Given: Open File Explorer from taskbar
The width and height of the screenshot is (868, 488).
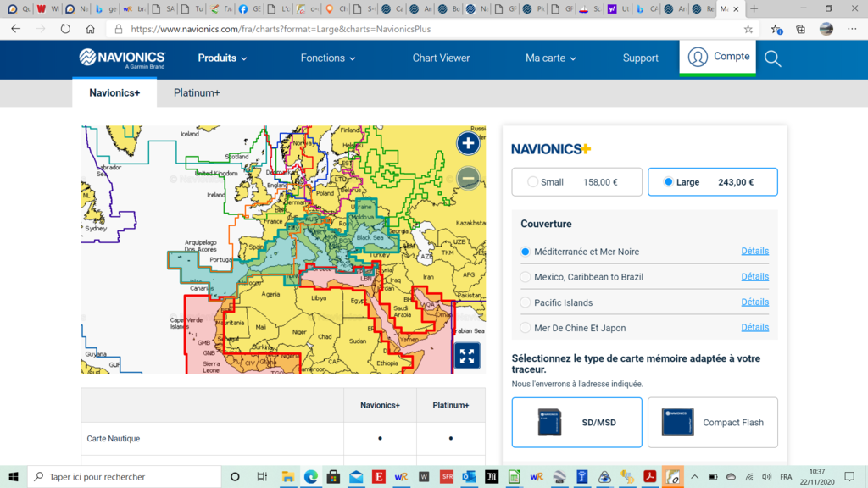Looking at the screenshot, I should coord(288,476).
